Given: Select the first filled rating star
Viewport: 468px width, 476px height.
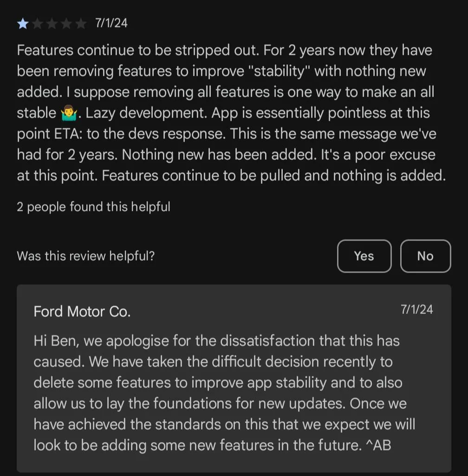Looking at the screenshot, I should pyautogui.click(x=22, y=23).
